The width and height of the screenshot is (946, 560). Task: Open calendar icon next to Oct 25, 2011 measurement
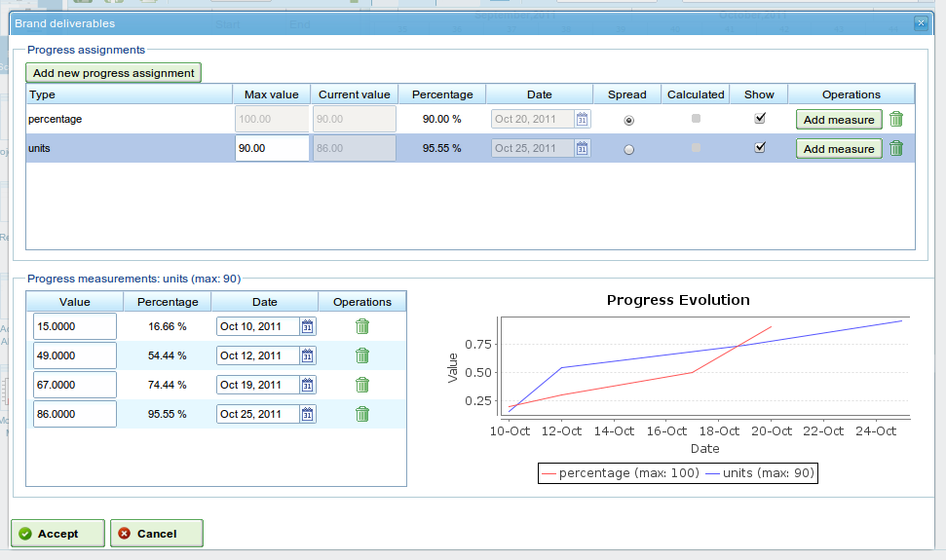tap(307, 414)
